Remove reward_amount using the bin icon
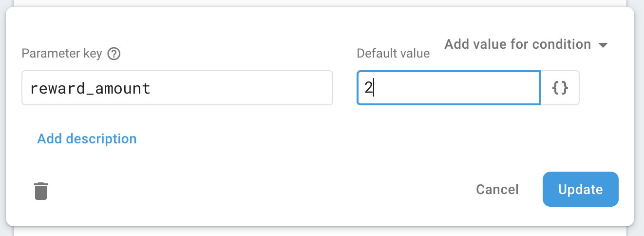Viewport: 644px width, 236px height. pos(41,191)
